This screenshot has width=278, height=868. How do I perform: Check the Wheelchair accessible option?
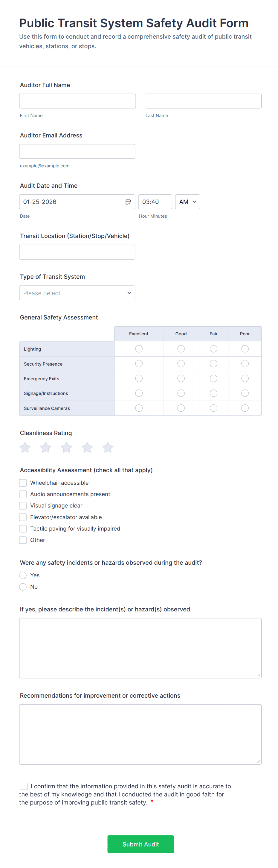point(23,483)
